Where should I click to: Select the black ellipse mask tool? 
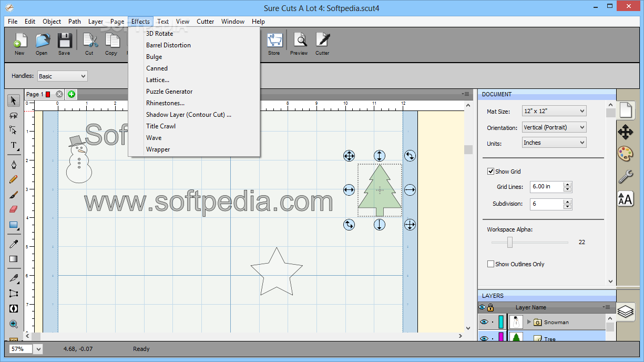click(14, 308)
